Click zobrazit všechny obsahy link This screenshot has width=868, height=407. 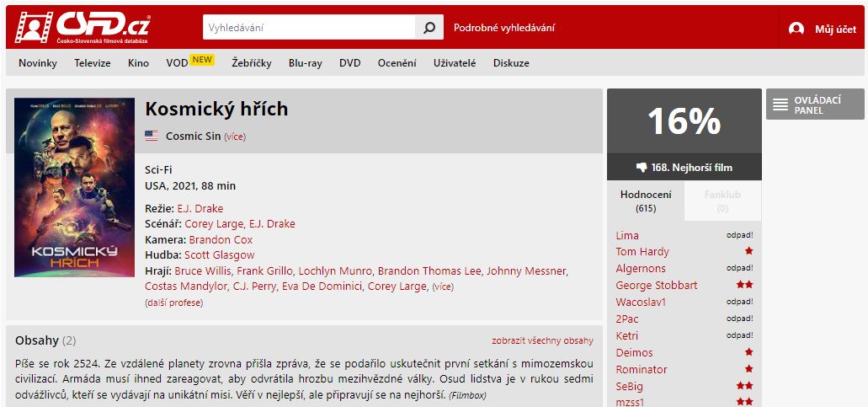point(542,340)
